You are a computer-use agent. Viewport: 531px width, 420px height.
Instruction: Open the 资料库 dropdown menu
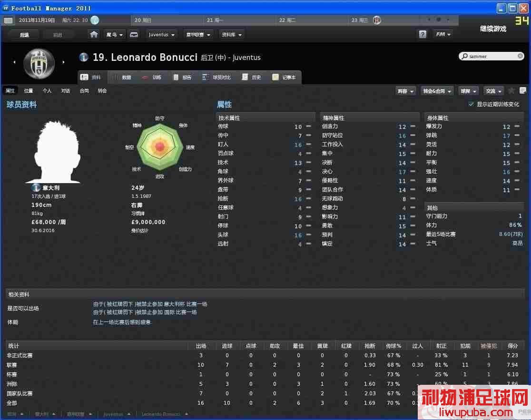(x=232, y=35)
